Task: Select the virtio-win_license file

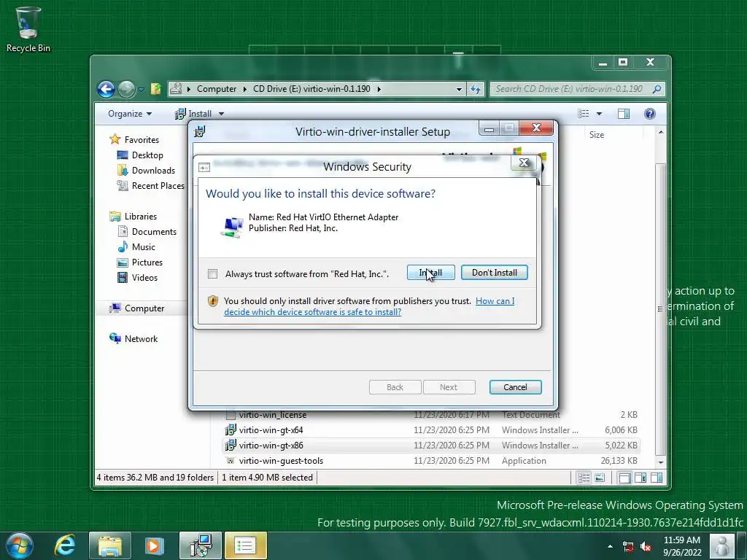Action: point(273,415)
